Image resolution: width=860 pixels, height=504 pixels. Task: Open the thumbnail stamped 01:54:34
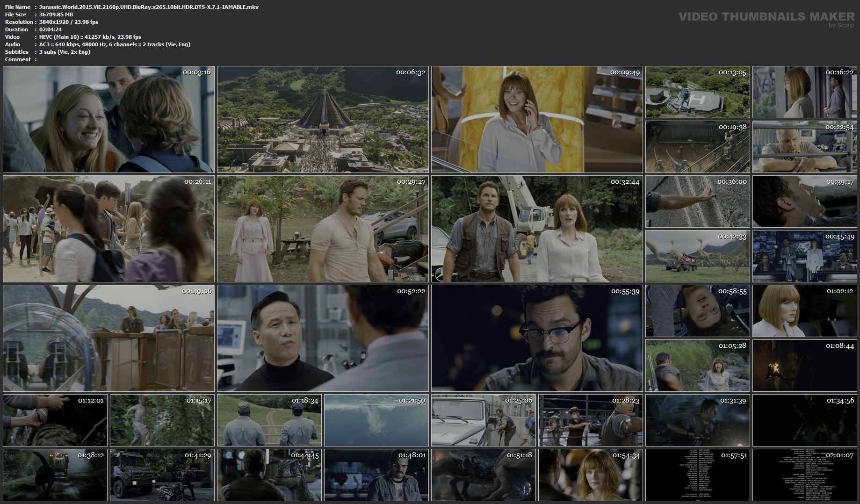click(591, 475)
